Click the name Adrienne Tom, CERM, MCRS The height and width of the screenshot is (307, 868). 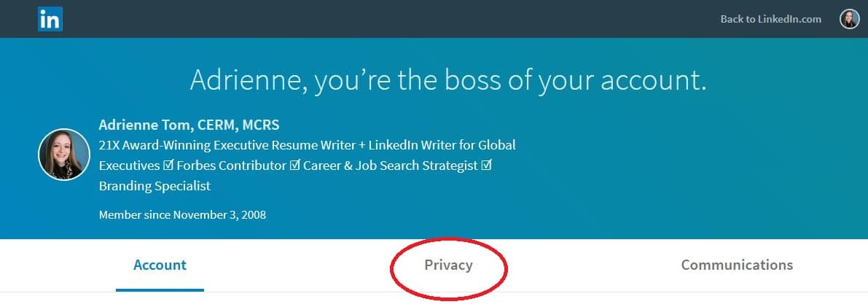coord(189,125)
